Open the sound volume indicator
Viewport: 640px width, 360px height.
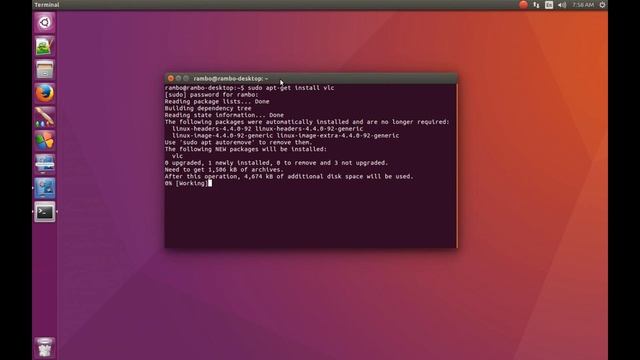point(562,5)
